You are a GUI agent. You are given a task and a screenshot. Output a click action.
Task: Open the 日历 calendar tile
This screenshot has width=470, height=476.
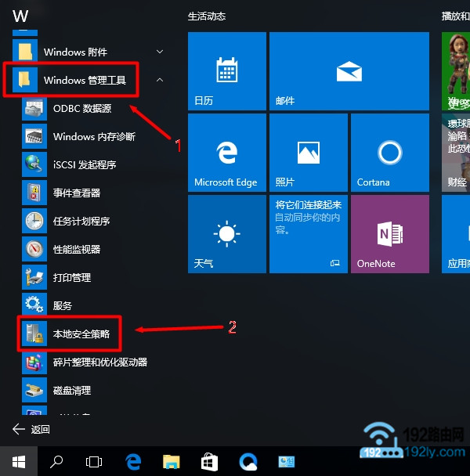[x=227, y=71]
